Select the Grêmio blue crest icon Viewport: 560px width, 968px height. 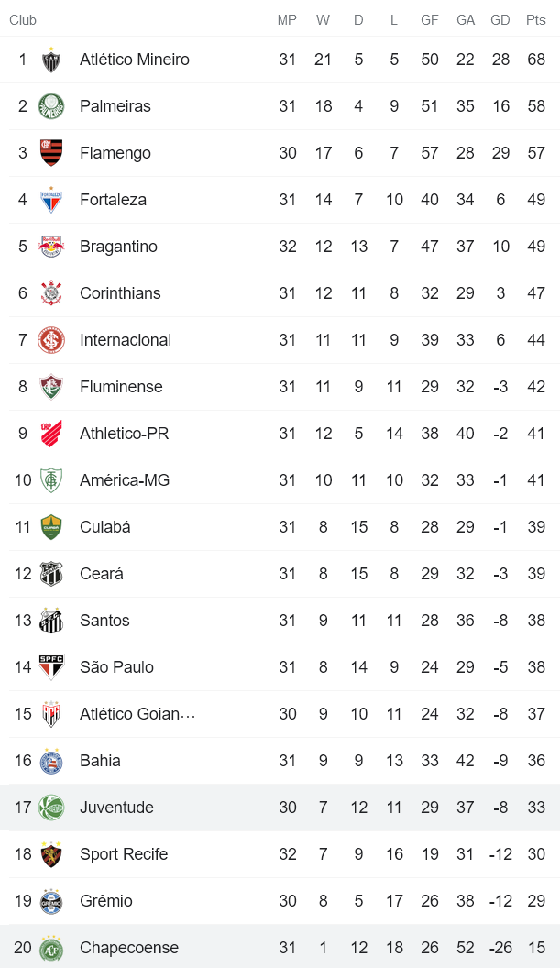(x=51, y=901)
